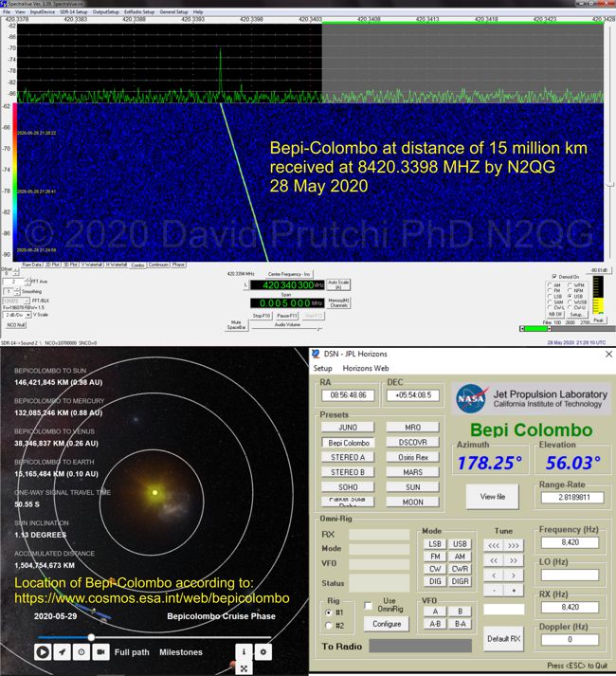Click the double-right tune arrows button
This screenshot has height=676, width=616.
514,560
